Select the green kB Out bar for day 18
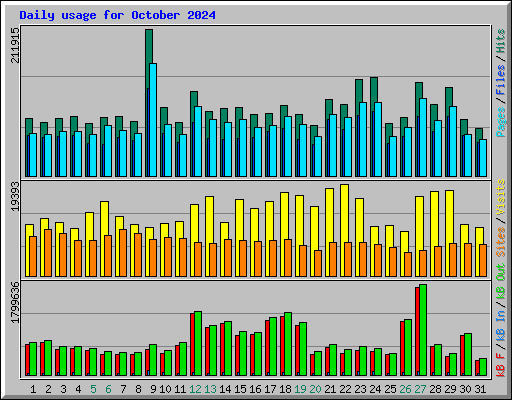 click(x=288, y=344)
